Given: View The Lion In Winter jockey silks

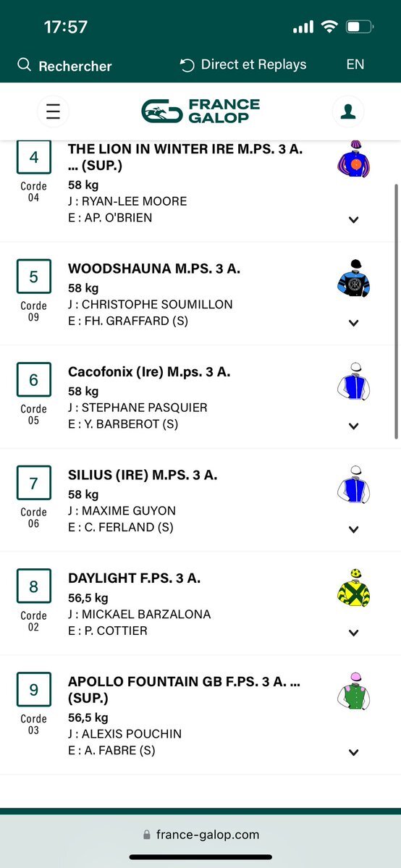Looking at the screenshot, I should point(354,159).
